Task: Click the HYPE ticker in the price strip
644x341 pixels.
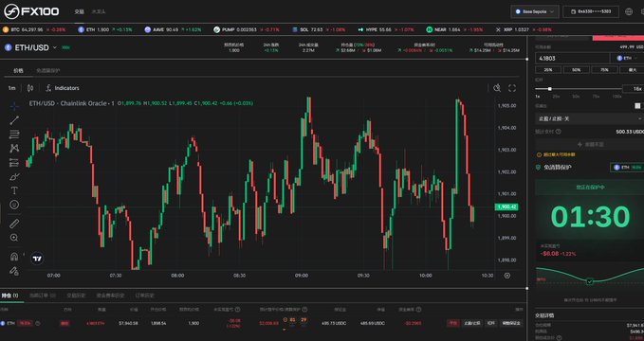Action: pos(386,29)
